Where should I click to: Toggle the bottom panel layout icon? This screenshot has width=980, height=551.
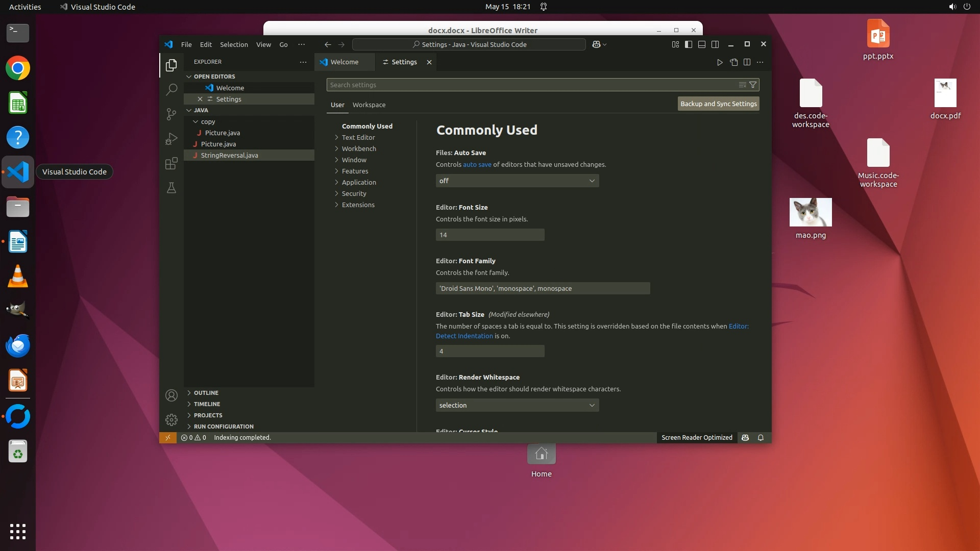[702, 44]
